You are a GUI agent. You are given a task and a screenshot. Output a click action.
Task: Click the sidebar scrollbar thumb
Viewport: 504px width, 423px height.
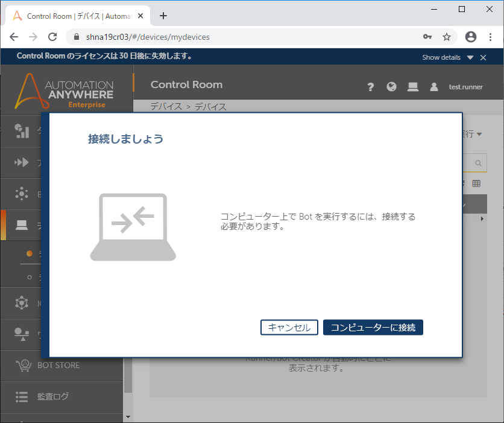[x=128, y=375]
